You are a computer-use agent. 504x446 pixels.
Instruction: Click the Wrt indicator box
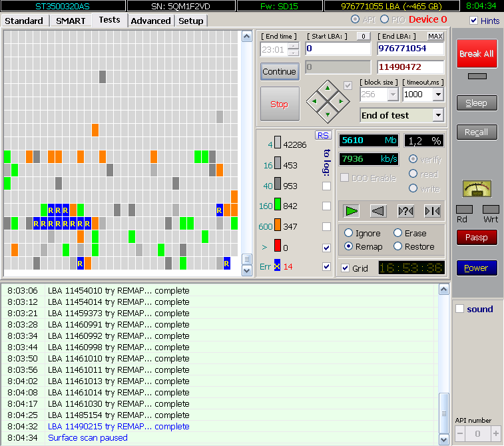click(x=491, y=210)
